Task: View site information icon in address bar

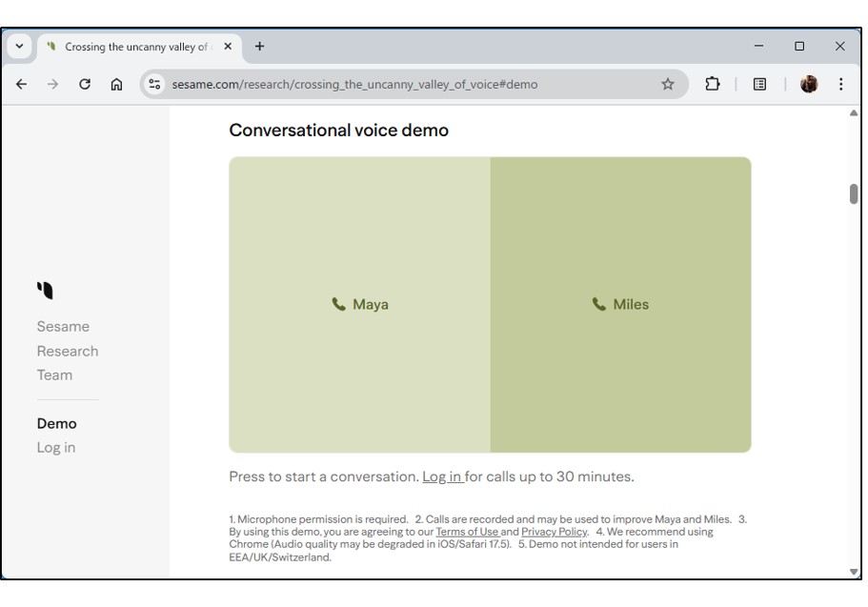Action: (x=155, y=84)
